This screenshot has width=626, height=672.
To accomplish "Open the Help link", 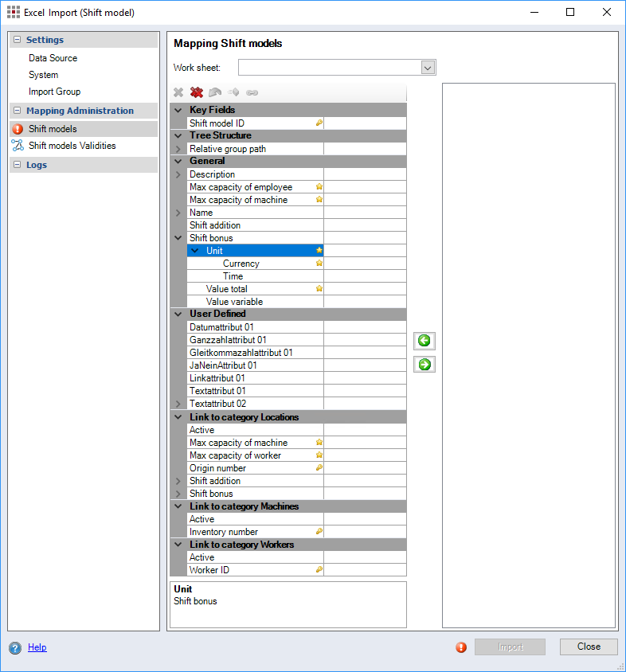I will (x=37, y=647).
